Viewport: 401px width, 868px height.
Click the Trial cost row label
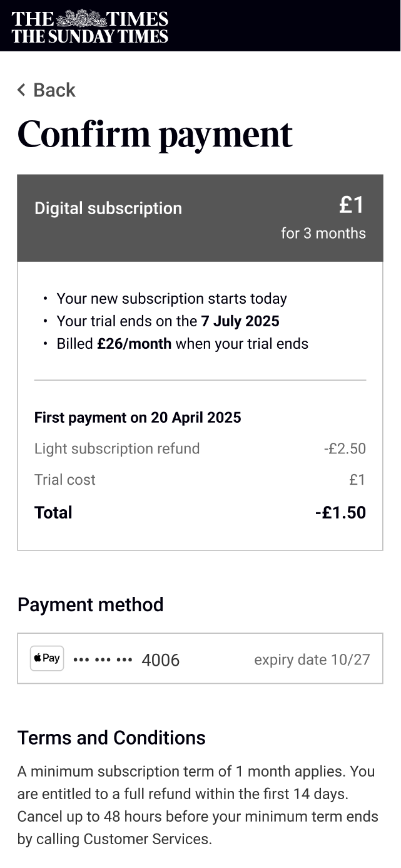click(65, 480)
